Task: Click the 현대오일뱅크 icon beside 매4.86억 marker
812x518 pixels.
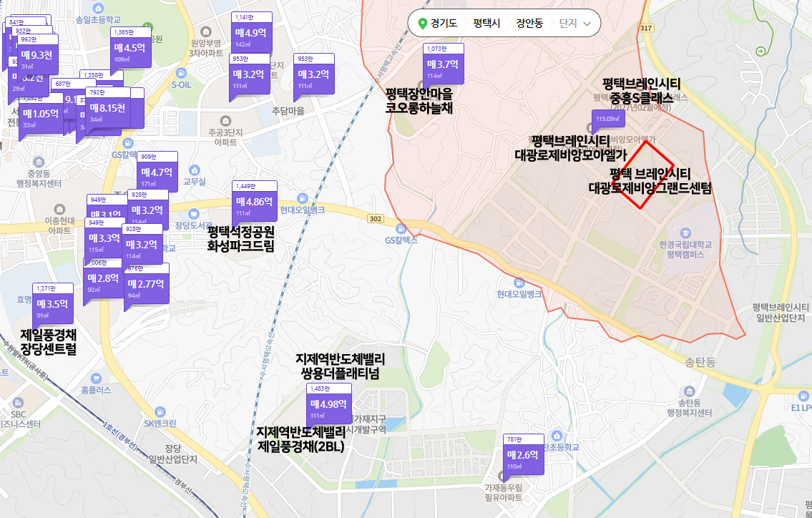Action: [303, 198]
